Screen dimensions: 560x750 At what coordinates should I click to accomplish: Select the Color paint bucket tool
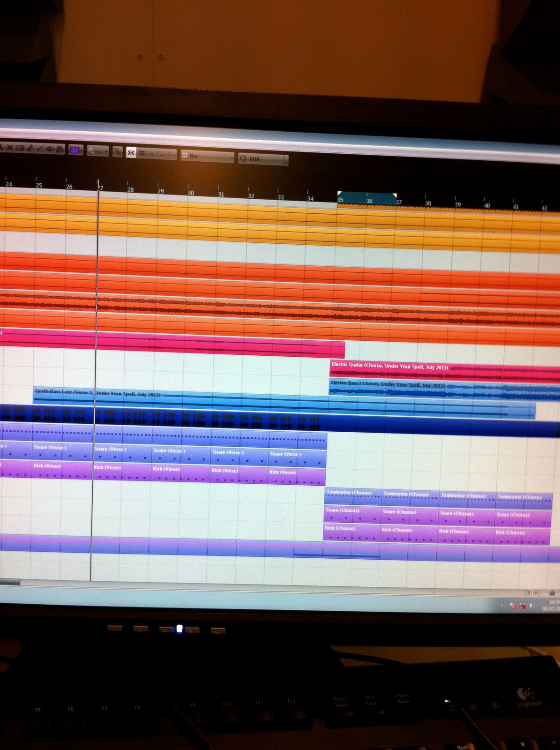(60, 150)
